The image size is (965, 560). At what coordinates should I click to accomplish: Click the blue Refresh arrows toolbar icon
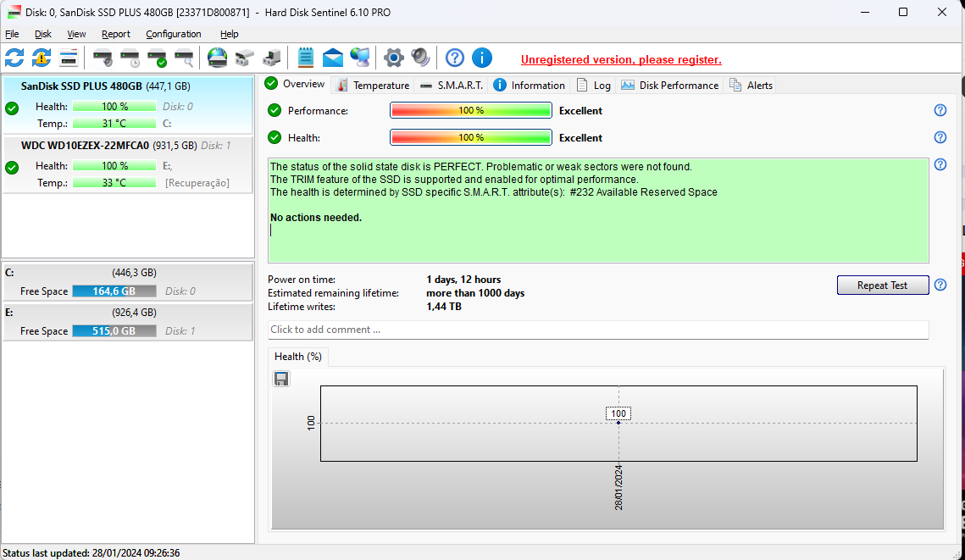point(14,58)
